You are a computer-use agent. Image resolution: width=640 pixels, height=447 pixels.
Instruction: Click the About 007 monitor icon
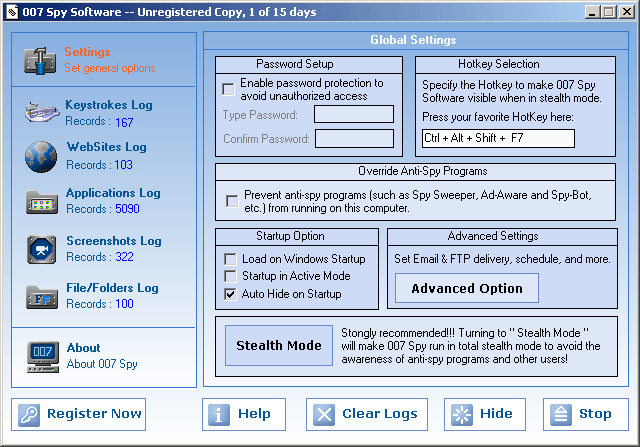(43, 357)
